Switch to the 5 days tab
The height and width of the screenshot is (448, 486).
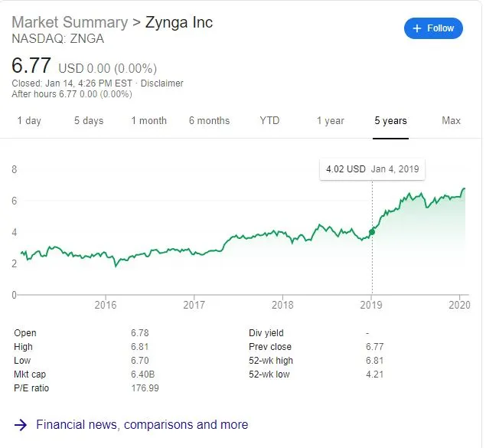(88, 121)
